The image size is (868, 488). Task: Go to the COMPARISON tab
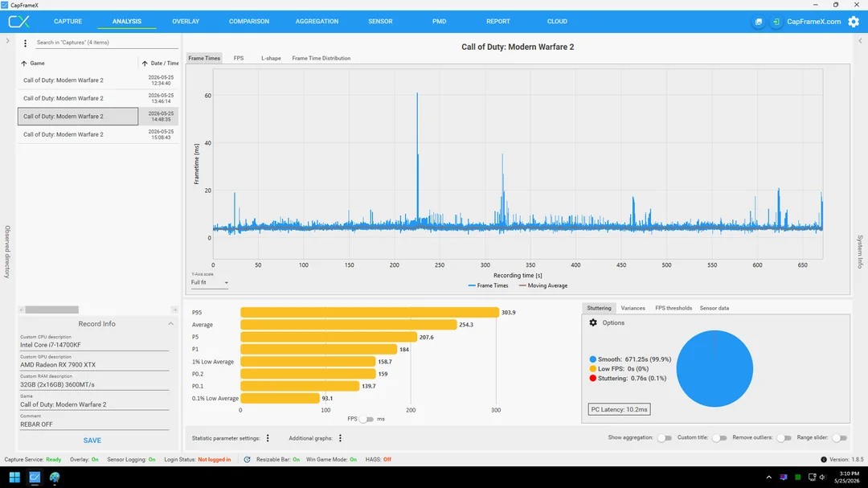pyautogui.click(x=249, y=22)
